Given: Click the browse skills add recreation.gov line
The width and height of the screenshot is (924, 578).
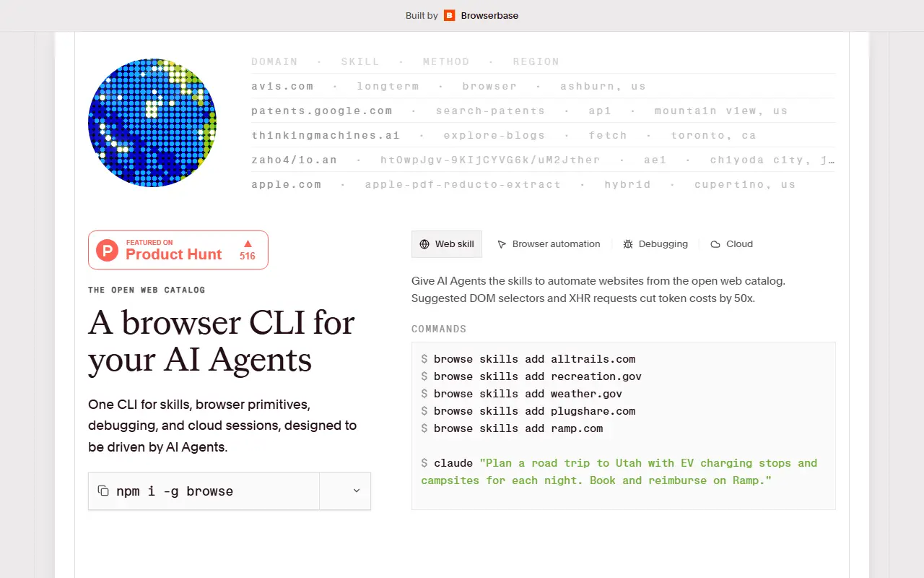Looking at the screenshot, I should point(531,376).
